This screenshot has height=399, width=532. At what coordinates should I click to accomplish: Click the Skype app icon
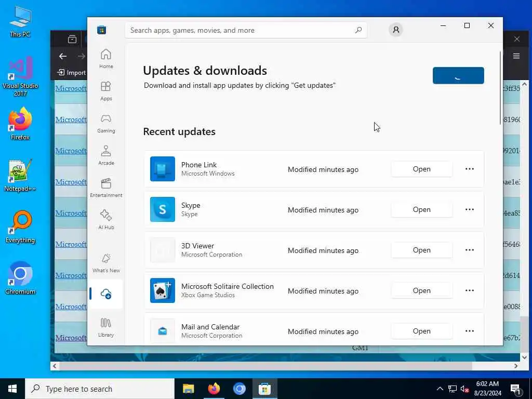click(163, 209)
